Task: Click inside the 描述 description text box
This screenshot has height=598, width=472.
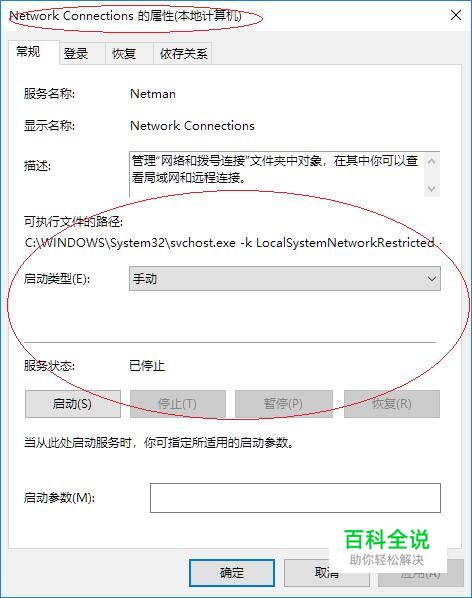Action: point(276,174)
